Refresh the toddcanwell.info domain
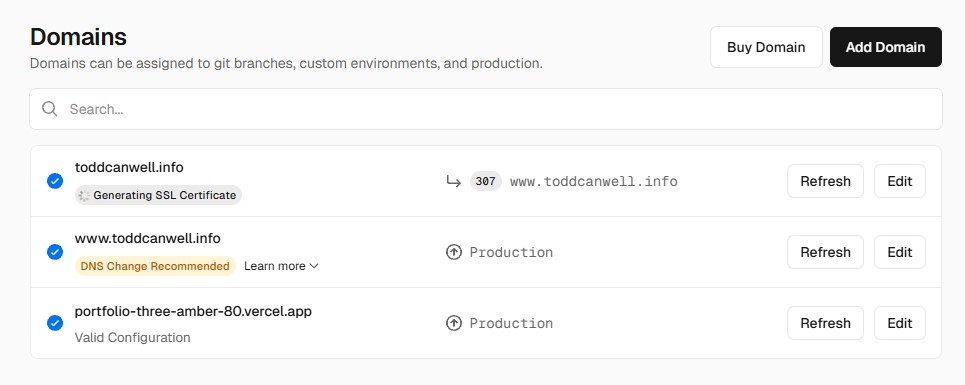965x385 pixels. click(825, 181)
